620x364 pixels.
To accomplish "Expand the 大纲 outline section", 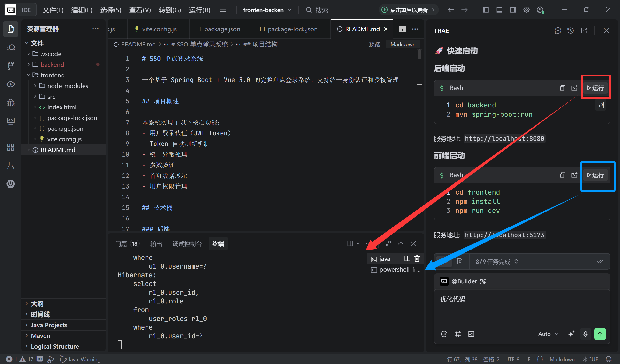I will pos(37,303).
